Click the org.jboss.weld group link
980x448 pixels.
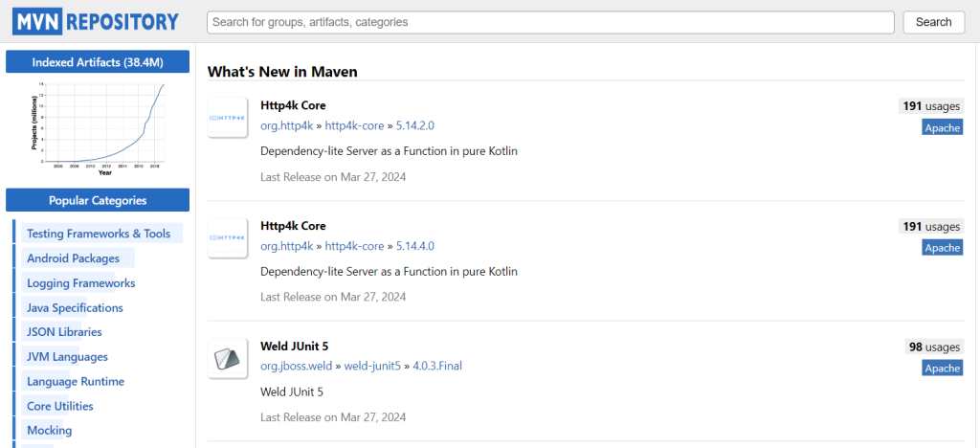click(296, 366)
